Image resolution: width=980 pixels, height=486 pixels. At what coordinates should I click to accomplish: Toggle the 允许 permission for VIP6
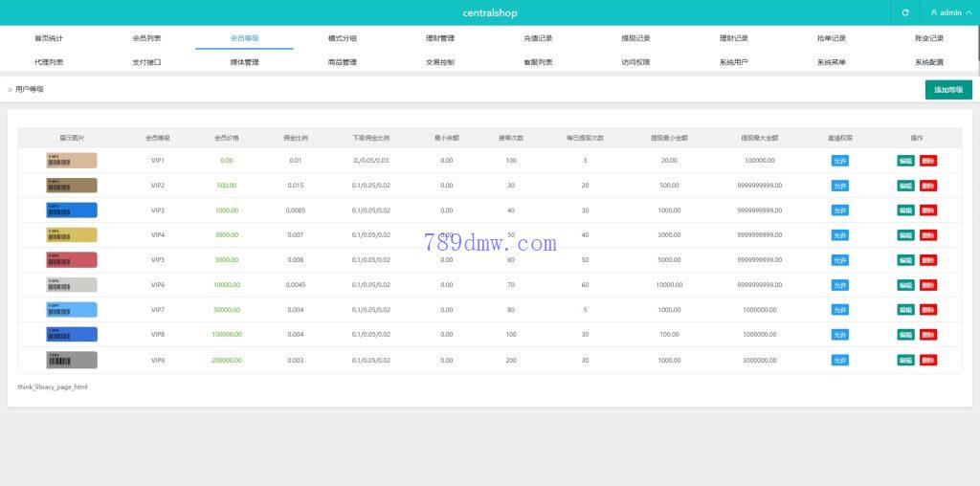click(839, 285)
